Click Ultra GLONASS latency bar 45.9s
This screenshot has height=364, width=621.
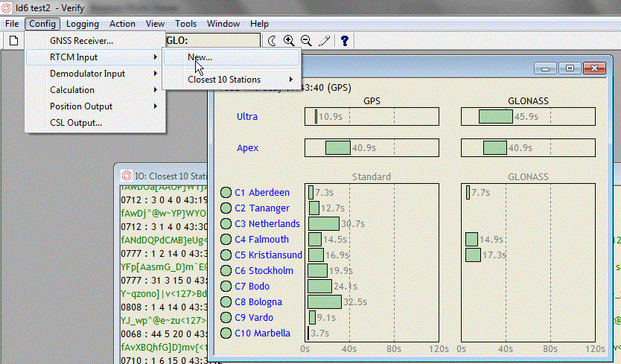click(496, 116)
